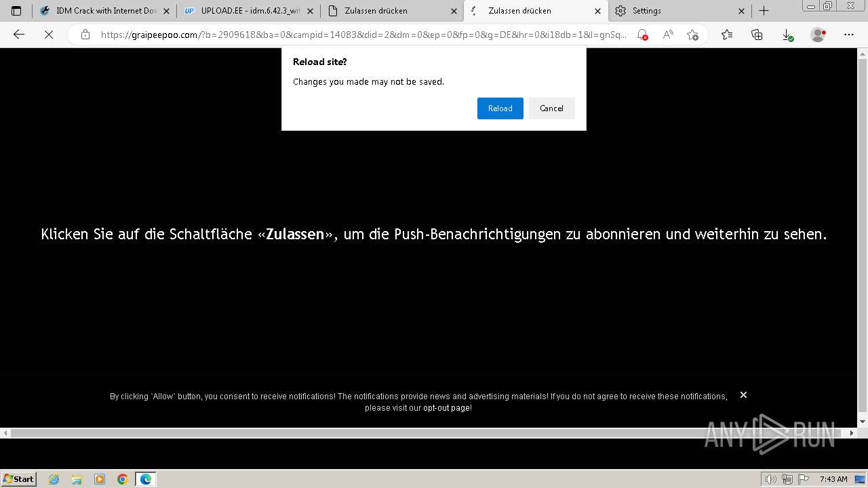Close the active Zulassen drücken tab
Screen dimensions: 868x488
pyautogui.click(x=597, y=11)
